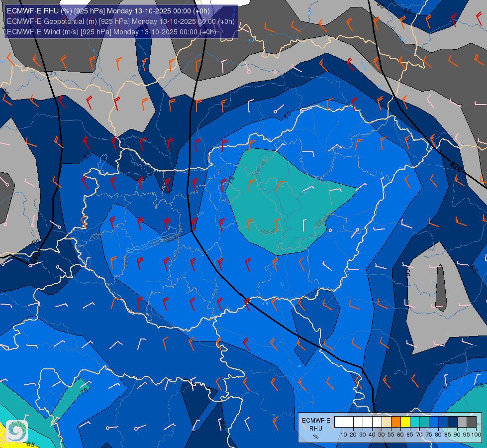Select the medium blue 80–85% legend swatch
The image size is (487, 448).
[x=443, y=422]
